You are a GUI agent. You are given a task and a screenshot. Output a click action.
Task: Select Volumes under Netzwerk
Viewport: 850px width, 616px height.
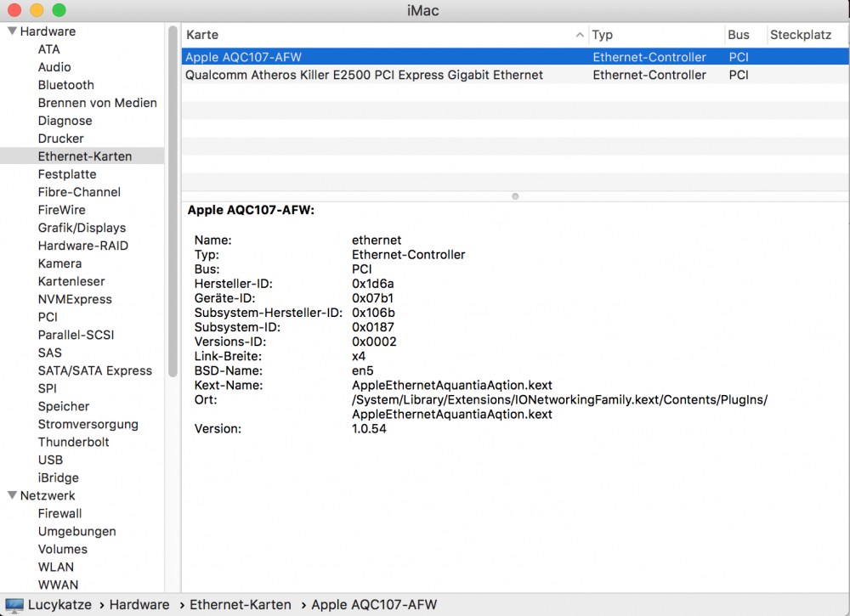(62, 550)
